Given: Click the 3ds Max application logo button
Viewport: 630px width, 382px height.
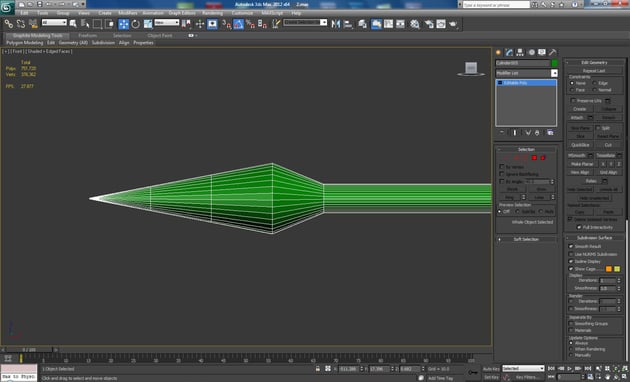Looking at the screenshot, I should (7, 7).
